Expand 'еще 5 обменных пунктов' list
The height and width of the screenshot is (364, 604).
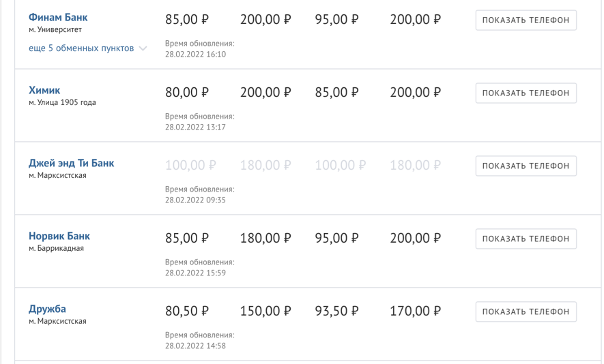(x=81, y=48)
